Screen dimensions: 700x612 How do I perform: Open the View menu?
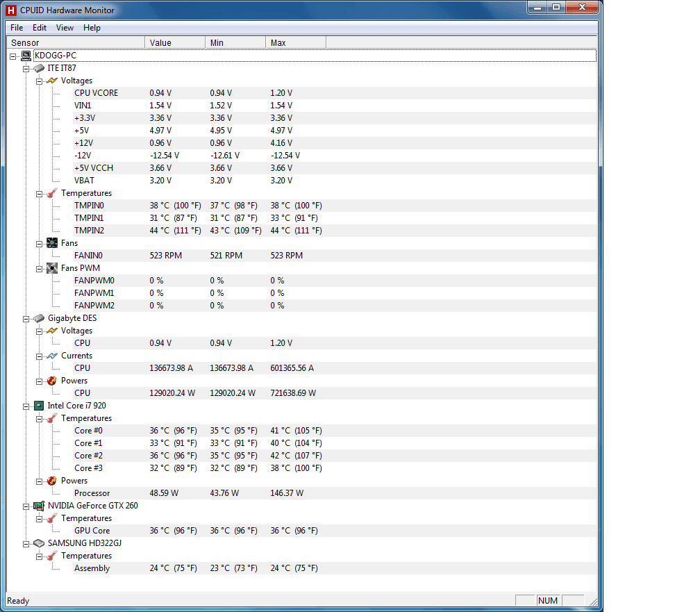(x=65, y=28)
